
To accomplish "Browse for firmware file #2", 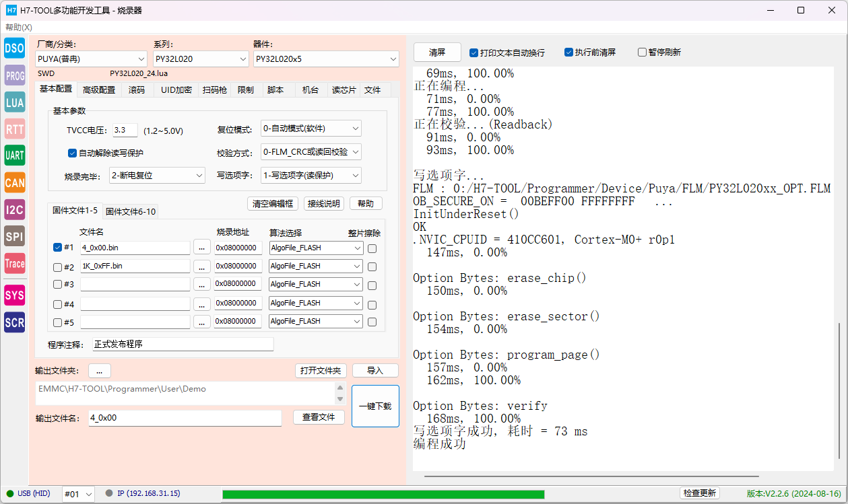I will point(202,266).
